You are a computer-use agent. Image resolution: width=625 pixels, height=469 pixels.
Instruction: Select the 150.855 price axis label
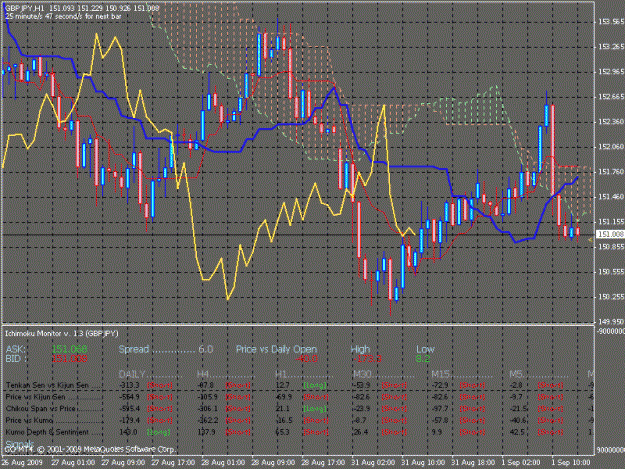611,247
